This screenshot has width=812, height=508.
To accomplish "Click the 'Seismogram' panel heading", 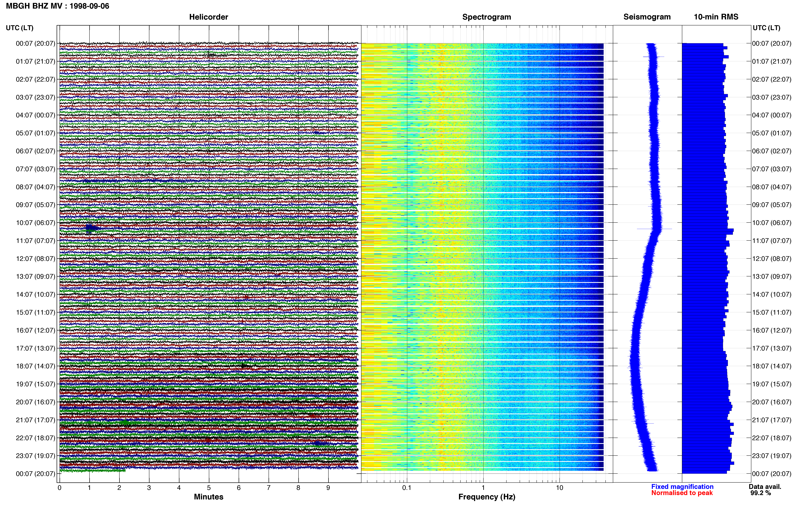I will click(647, 17).
